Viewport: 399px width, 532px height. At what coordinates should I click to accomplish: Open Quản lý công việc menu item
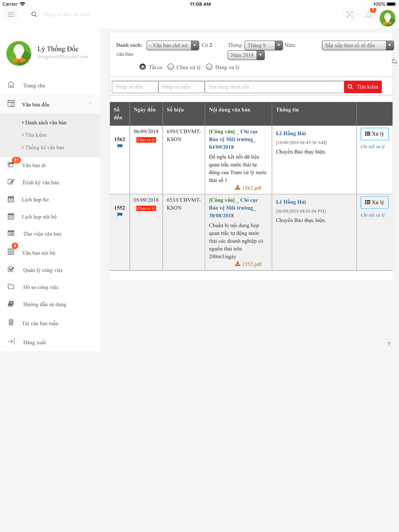(x=43, y=270)
